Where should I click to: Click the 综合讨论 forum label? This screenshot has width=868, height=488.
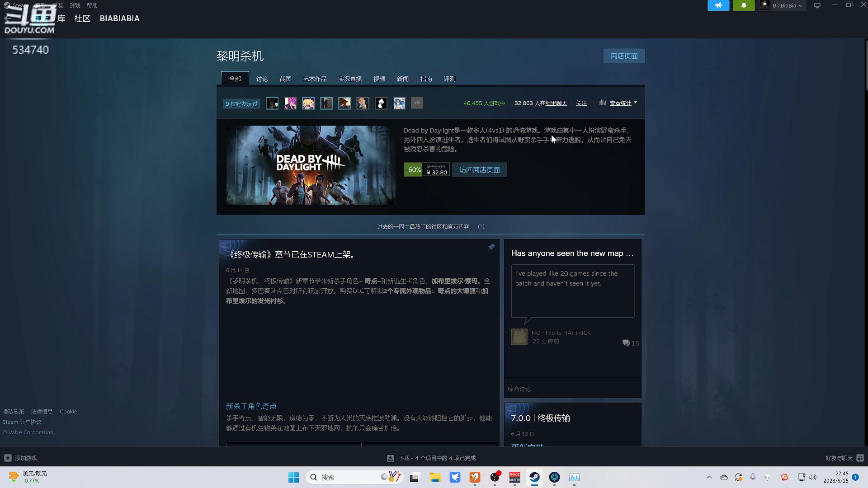(x=519, y=389)
